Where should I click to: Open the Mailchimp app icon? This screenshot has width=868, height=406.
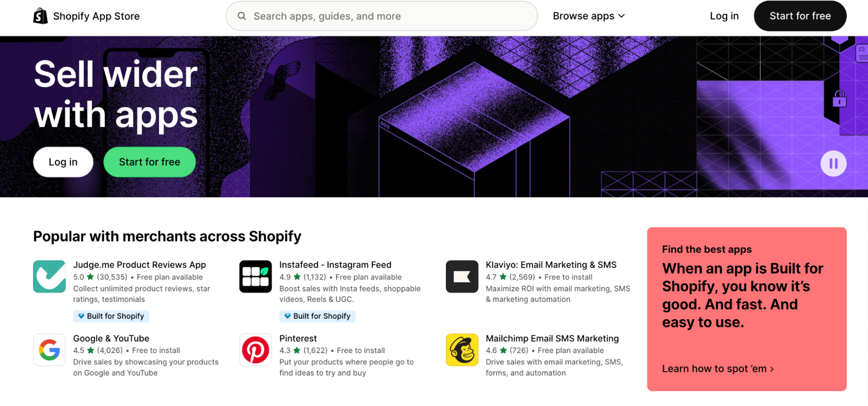[462, 350]
